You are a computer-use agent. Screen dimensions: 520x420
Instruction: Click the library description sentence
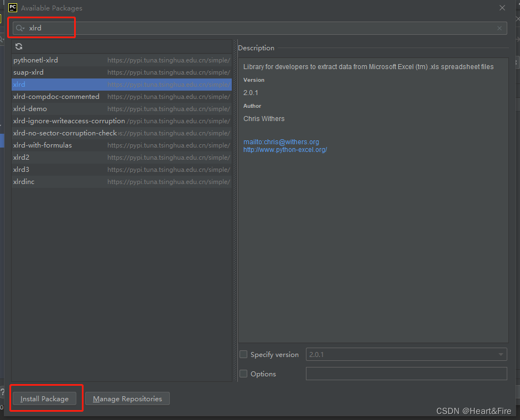point(368,67)
